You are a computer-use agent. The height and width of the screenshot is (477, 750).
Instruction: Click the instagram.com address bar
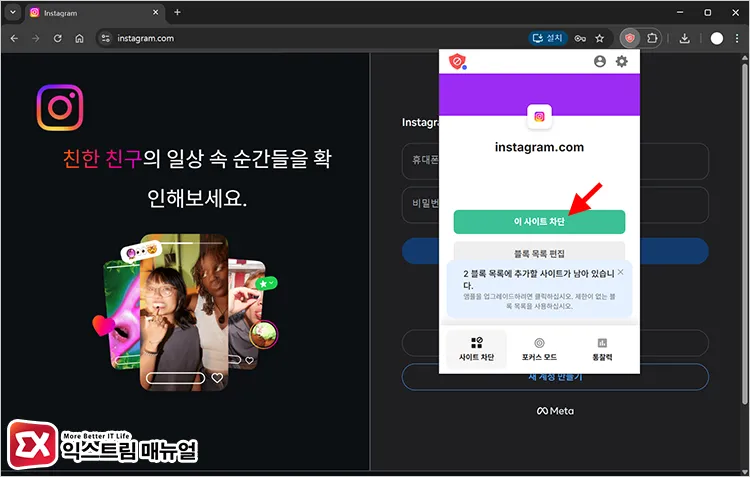(311, 38)
